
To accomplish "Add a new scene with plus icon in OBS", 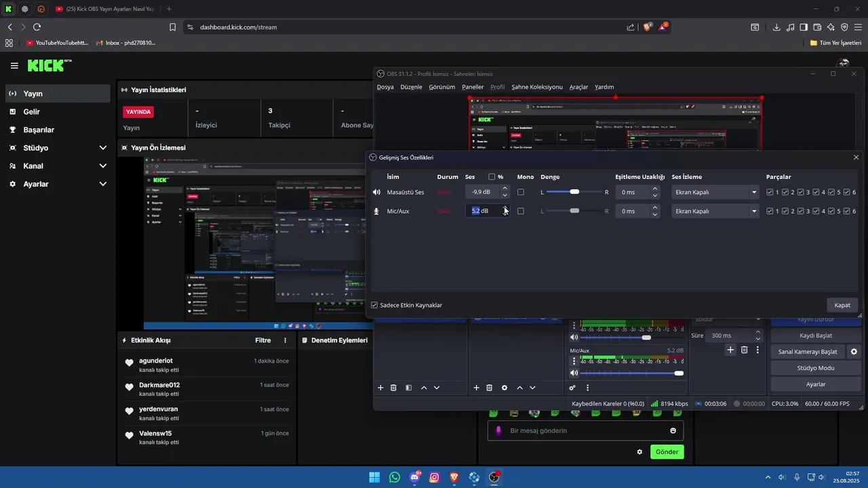I will tap(380, 388).
